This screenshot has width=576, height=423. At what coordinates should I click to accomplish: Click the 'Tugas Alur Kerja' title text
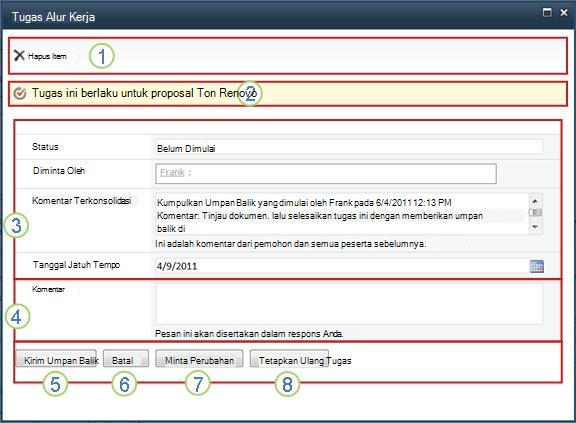click(x=54, y=17)
